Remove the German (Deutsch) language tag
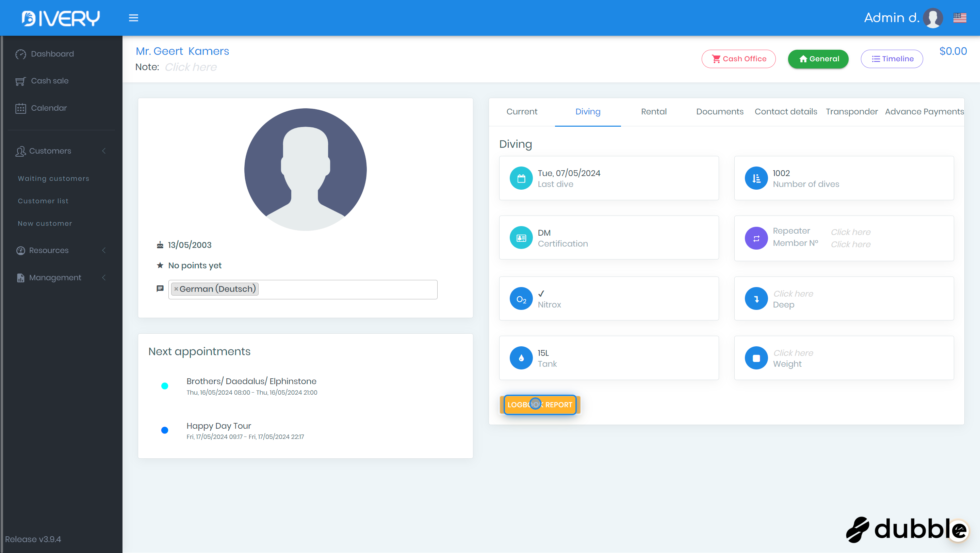980x553 pixels. pyautogui.click(x=176, y=289)
